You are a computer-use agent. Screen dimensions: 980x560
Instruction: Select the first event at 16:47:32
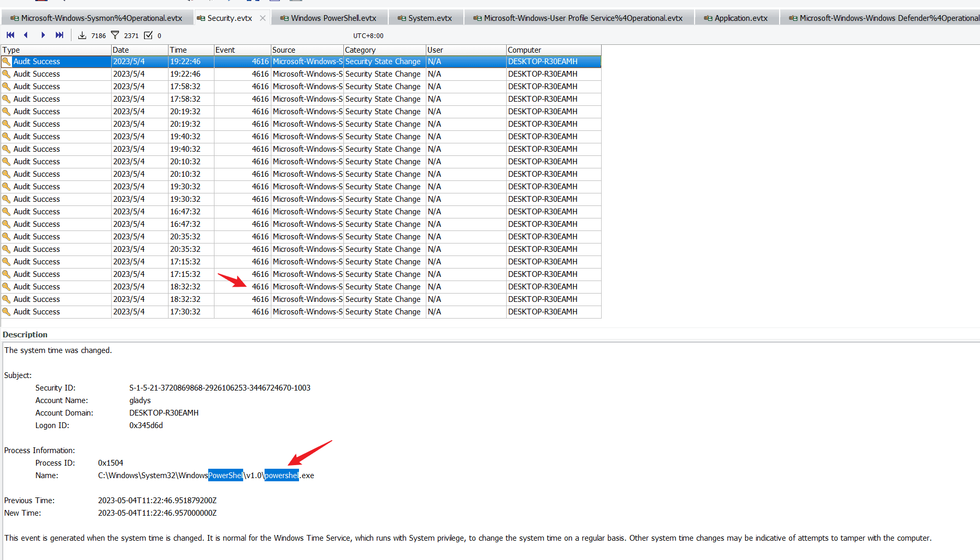point(185,212)
